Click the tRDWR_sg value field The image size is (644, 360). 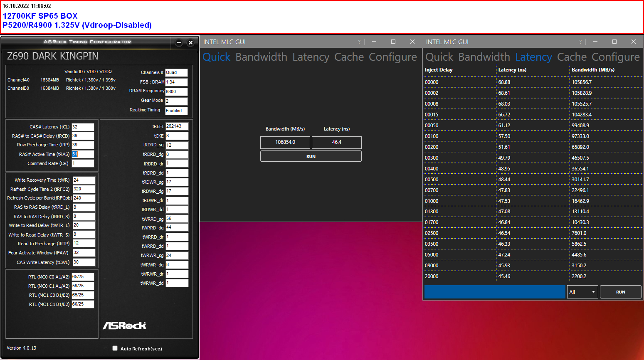pos(177,182)
